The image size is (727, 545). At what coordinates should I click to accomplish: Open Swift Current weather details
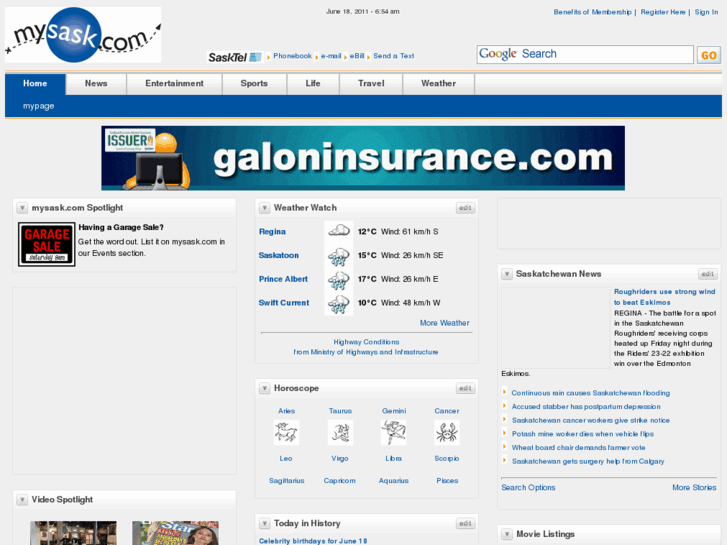(284, 303)
